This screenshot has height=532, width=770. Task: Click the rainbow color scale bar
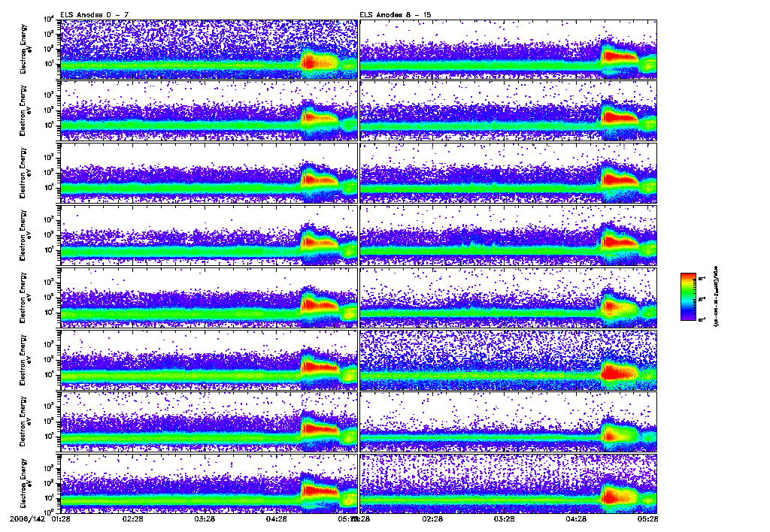click(x=688, y=297)
